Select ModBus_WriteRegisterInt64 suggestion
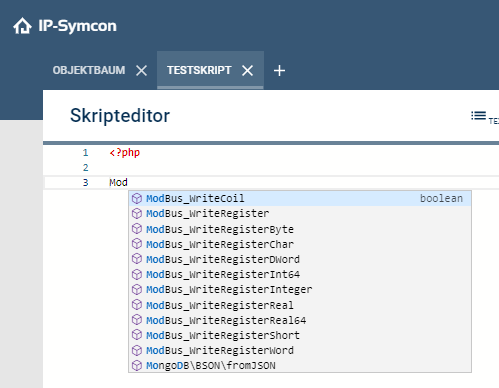This screenshot has width=499, height=388. pos(300,274)
